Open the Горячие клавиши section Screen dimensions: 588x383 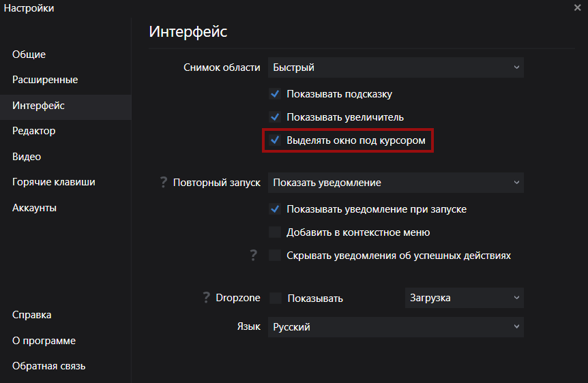[54, 182]
